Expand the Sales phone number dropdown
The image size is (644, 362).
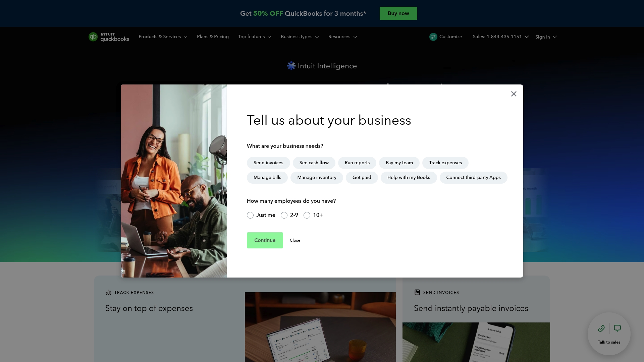coord(501,37)
